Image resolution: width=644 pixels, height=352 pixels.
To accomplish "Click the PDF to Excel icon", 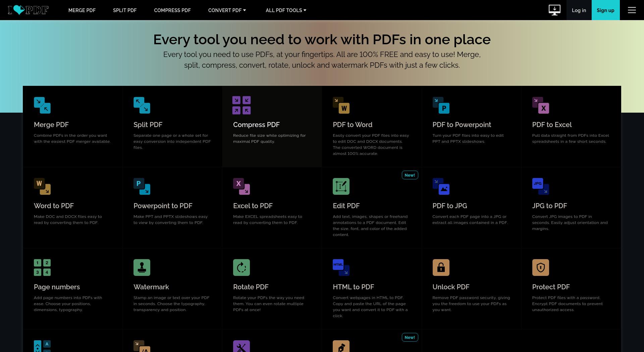I will point(540,105).
